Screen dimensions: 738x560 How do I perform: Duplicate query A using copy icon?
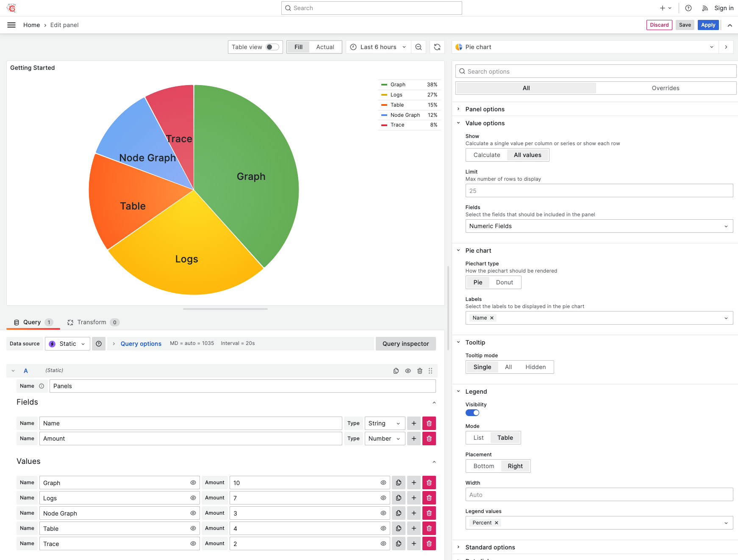(x=396, y=370)
